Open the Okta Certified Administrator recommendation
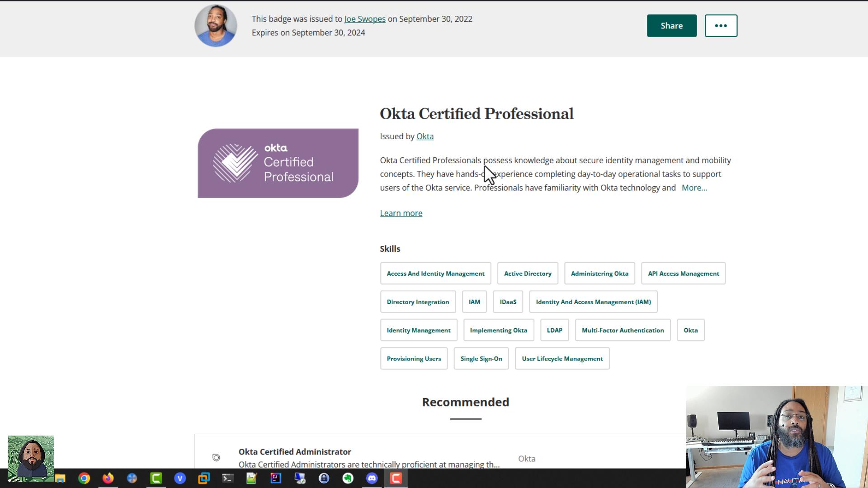Image resolution: width=868 pixels, height=488 pixels. click(295, 452)
